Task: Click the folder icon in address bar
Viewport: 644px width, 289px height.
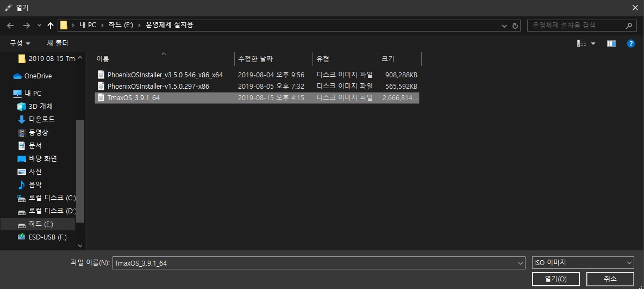Action: (64, 25)
